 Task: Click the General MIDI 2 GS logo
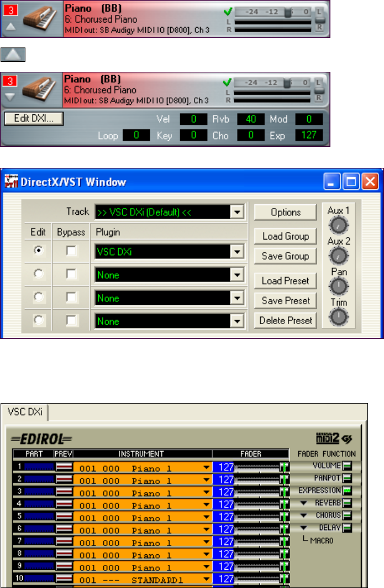[334, 438]
